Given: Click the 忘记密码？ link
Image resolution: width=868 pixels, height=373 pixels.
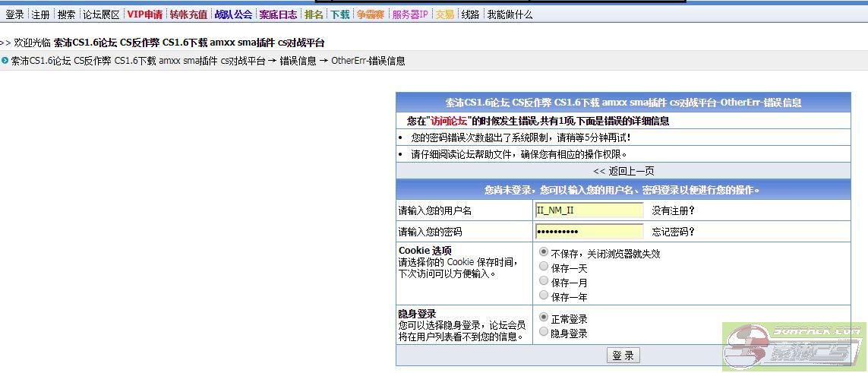Looking at the screenshot, I should coord(673,232).
